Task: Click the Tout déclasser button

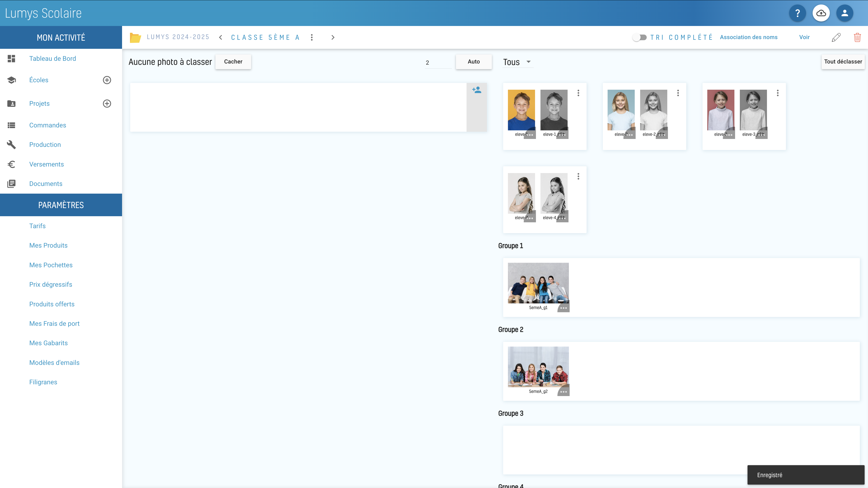Action: (x=843, y=62)
